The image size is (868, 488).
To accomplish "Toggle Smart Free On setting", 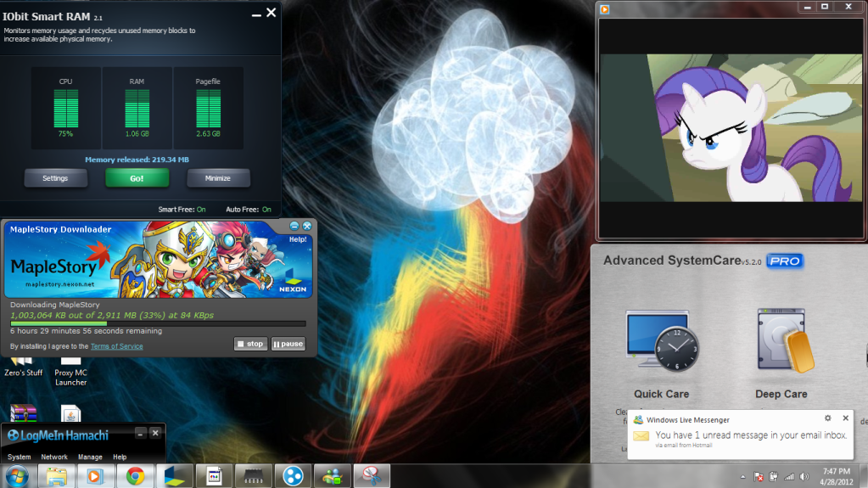I will point(201,210).
